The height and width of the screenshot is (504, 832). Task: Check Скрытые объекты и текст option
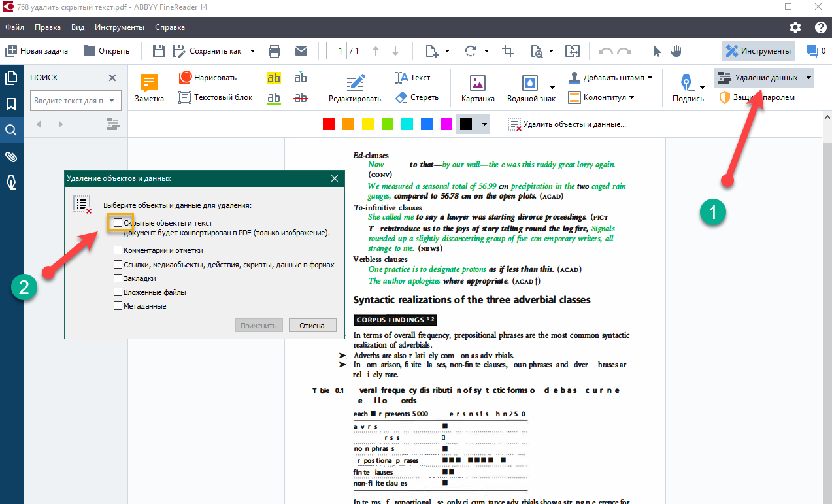pyautogui.click(x=118, y=223)
